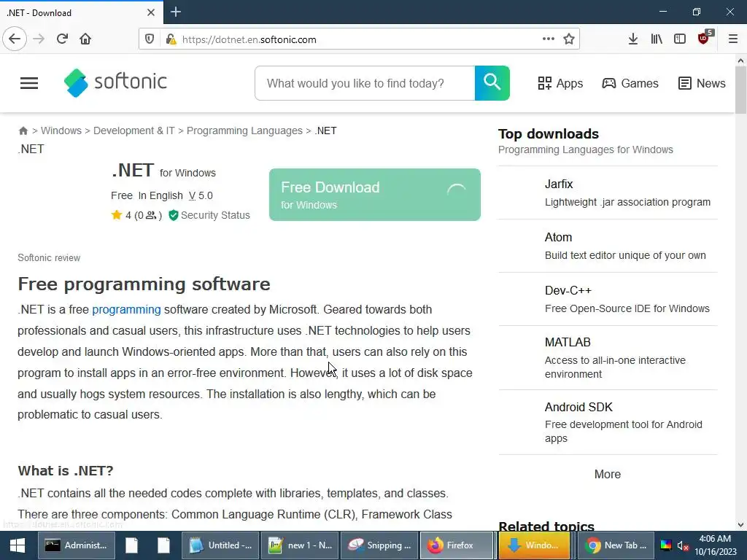Click the 'Free programming software' heading
Screen dimensions: 747x560
[144, 284]
